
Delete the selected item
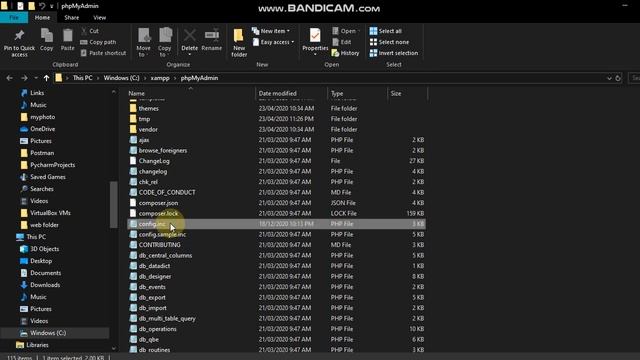(189, 41)
